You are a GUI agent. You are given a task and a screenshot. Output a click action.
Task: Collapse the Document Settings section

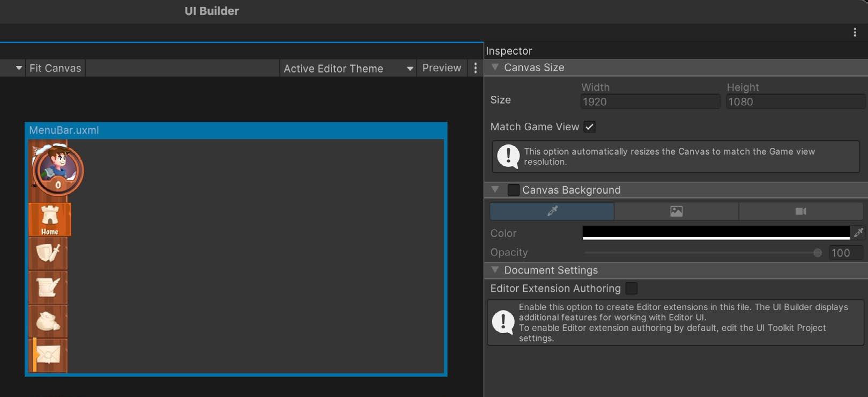(x=495, y=270)
